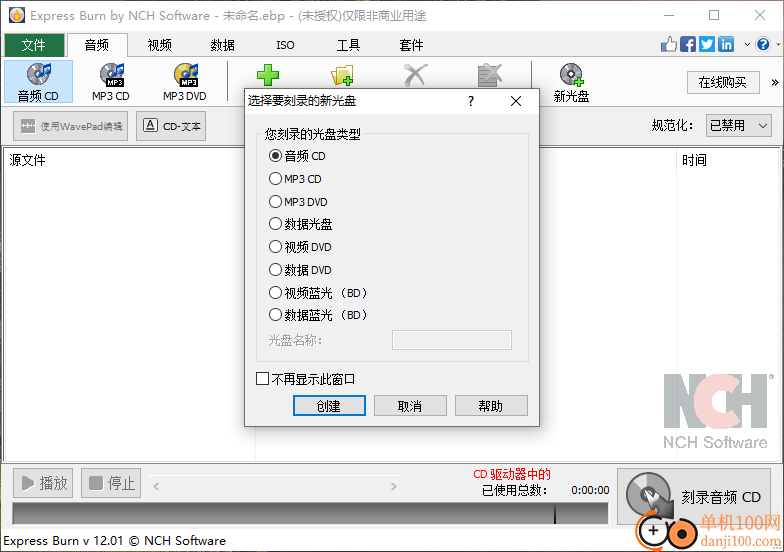The height and width of the screenshot is (552, 784).
Task: Select the 音频 CD toolbar icon
Action: point(38,82)
